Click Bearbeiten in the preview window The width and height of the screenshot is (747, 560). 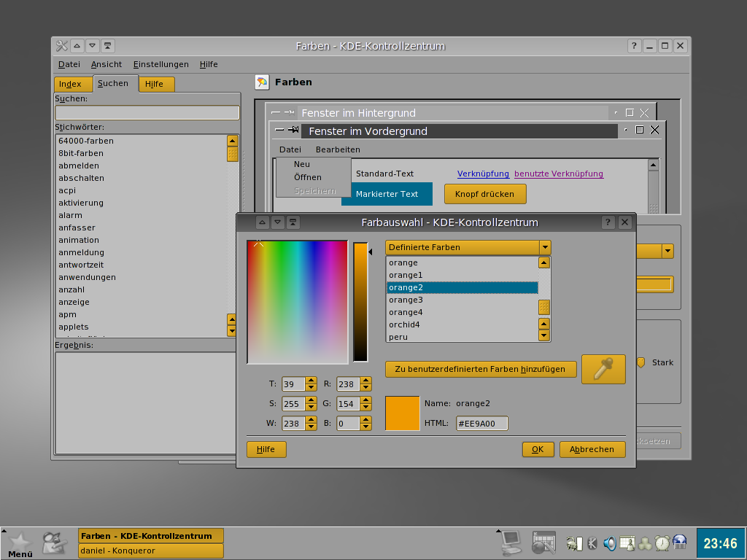pos(338,149)
